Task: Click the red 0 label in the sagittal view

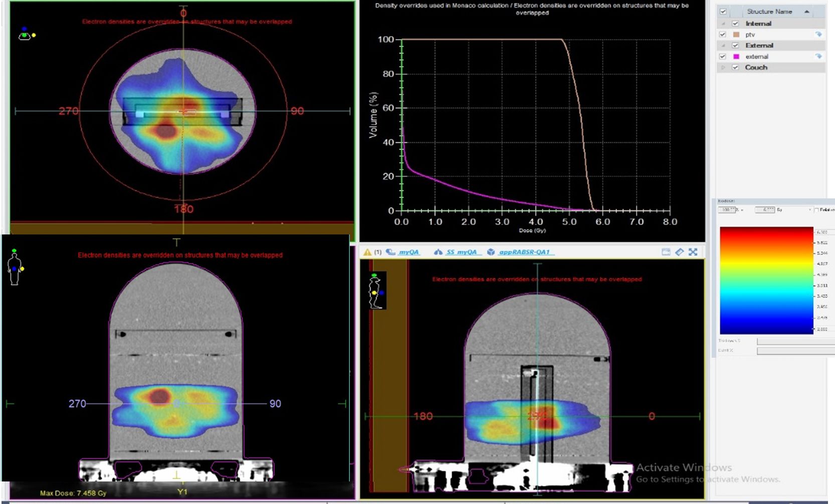Action: 652,416
